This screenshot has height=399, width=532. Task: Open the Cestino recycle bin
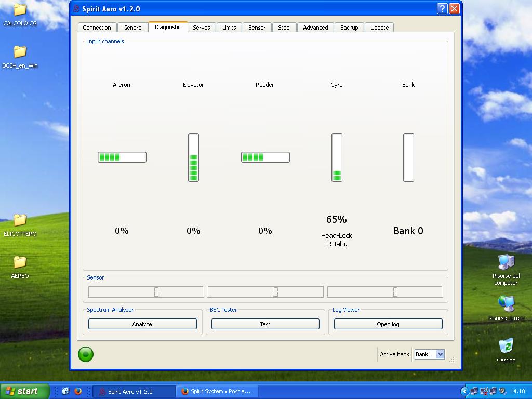tap(506, 346)
